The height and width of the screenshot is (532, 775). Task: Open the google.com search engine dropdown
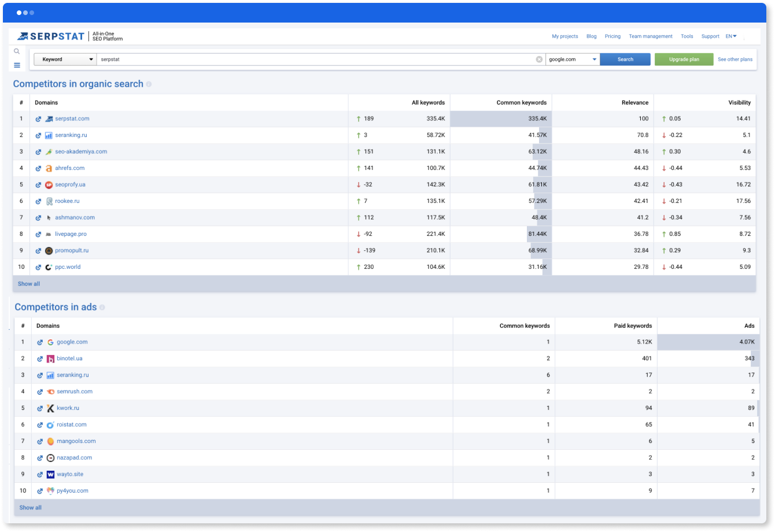pyautogui.click(x=573, y=60)
